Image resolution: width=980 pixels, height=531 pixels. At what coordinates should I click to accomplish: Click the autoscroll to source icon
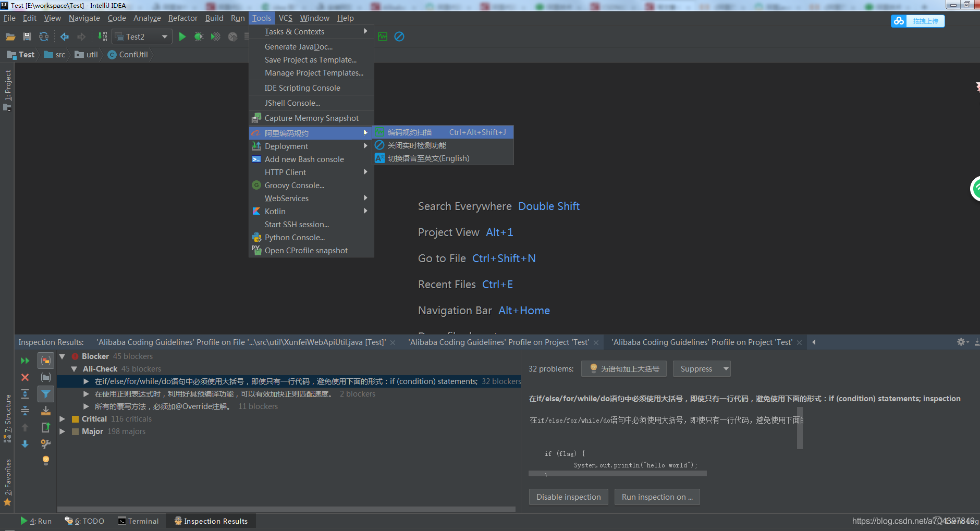46,411
